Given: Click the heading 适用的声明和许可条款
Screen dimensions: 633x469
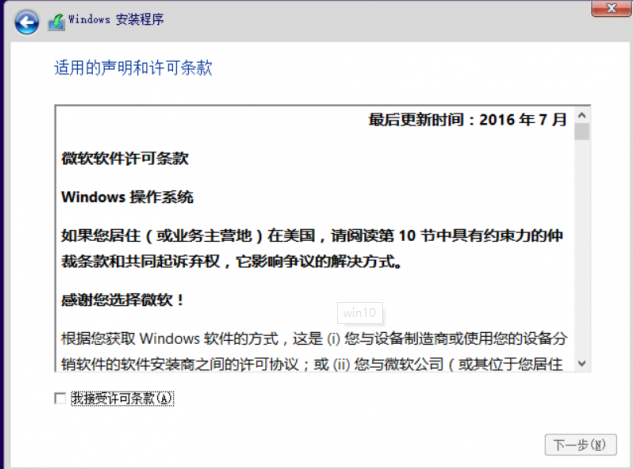Looking at the screenshot, I should point(133,68).
